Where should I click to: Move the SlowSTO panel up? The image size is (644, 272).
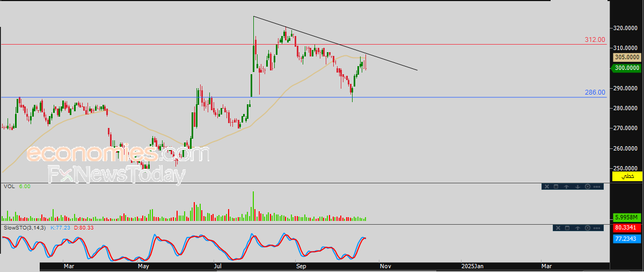[577, 228]
